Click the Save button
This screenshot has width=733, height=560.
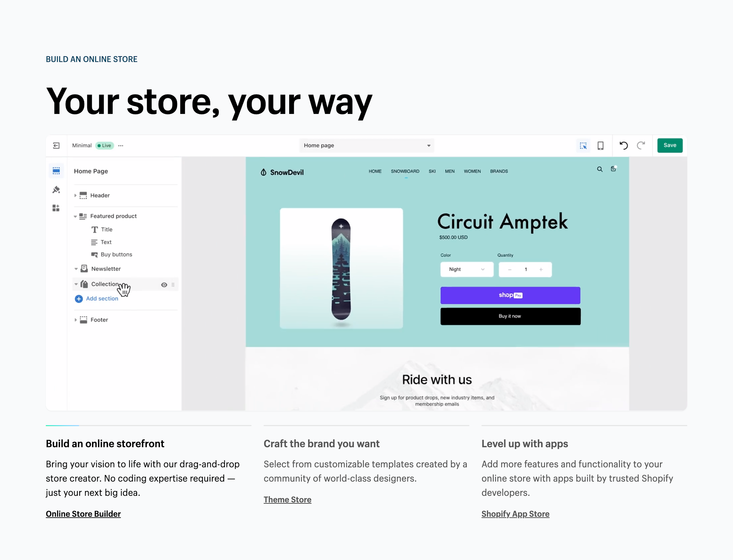669,145
